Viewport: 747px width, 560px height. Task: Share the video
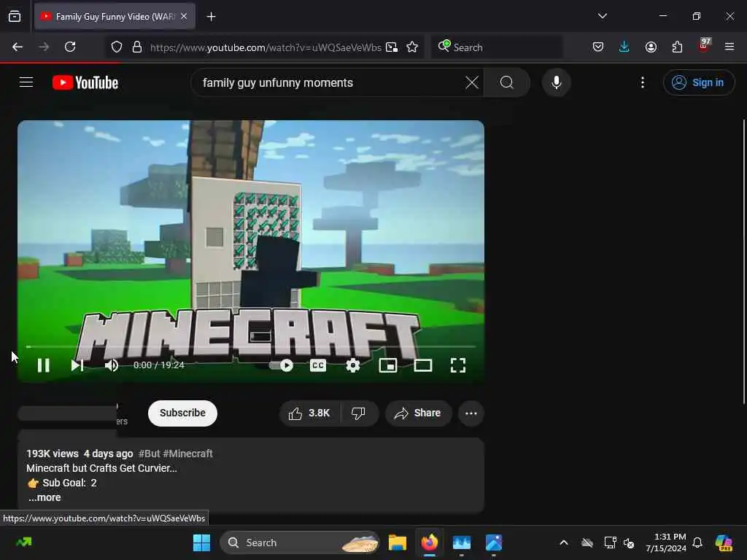(x=418, y=413)
